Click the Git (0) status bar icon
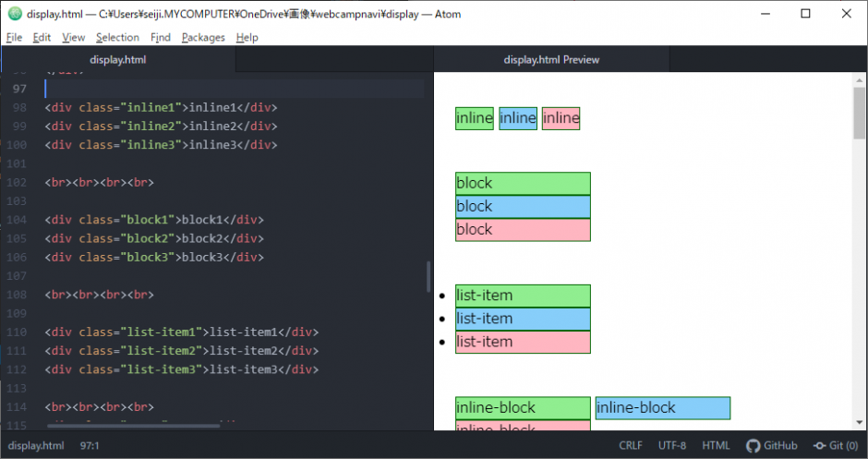The width and height of the screenshot is (868, 459). pyautogui.click(x=836, y=445)
